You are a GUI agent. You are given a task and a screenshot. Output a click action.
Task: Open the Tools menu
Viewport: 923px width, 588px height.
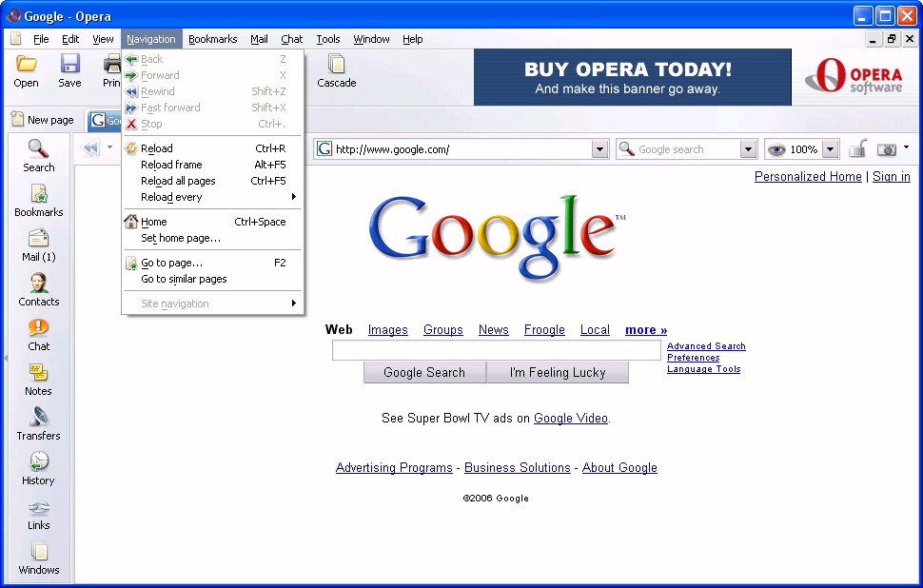[328, 39]
